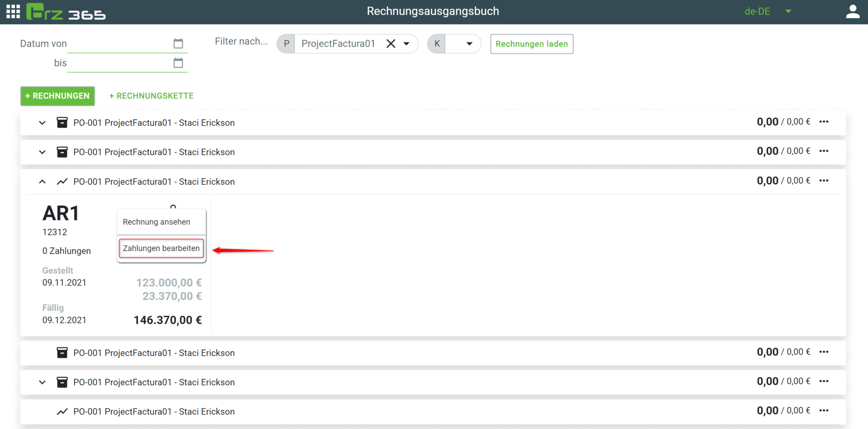Image resolution: width=868 pixels, height=429 pixels.
Task: Open the three-dot menu of the second invoice row
Action: (824, 151)
